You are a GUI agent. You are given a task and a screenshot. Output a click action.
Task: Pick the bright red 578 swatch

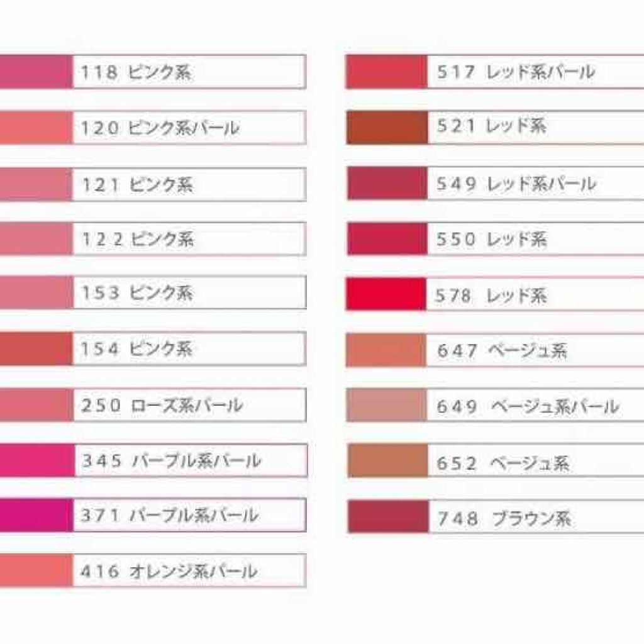click(386, 294)
